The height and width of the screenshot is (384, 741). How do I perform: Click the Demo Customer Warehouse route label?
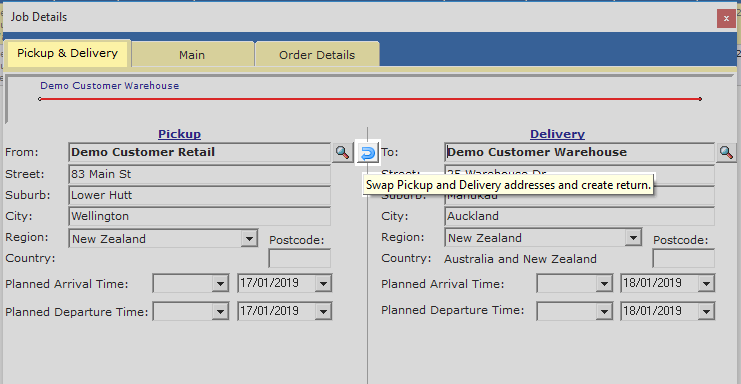point(110,86)
